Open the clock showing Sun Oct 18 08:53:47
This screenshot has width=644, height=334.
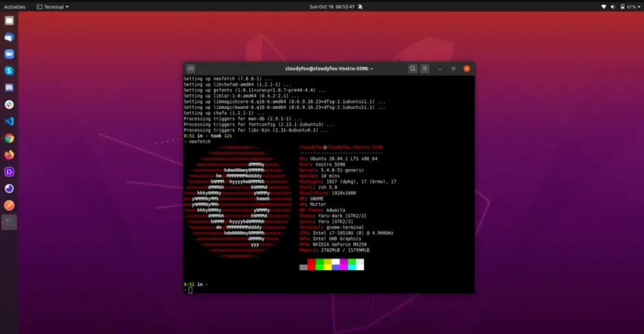pyautogui.click(x=332, y=7)
